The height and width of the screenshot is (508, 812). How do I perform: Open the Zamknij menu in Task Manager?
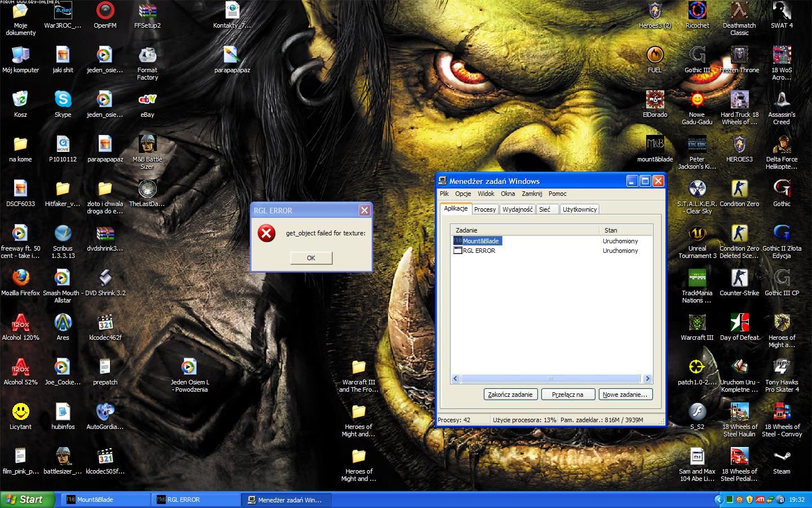pyautogui.click(x=532, y=194)
